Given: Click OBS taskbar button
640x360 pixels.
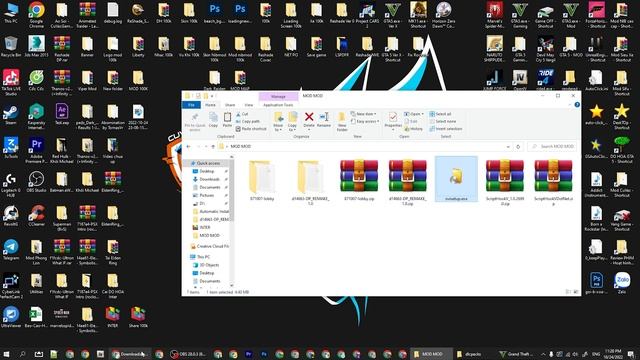Looking at the screenshot, I should (x=189, y=354).
